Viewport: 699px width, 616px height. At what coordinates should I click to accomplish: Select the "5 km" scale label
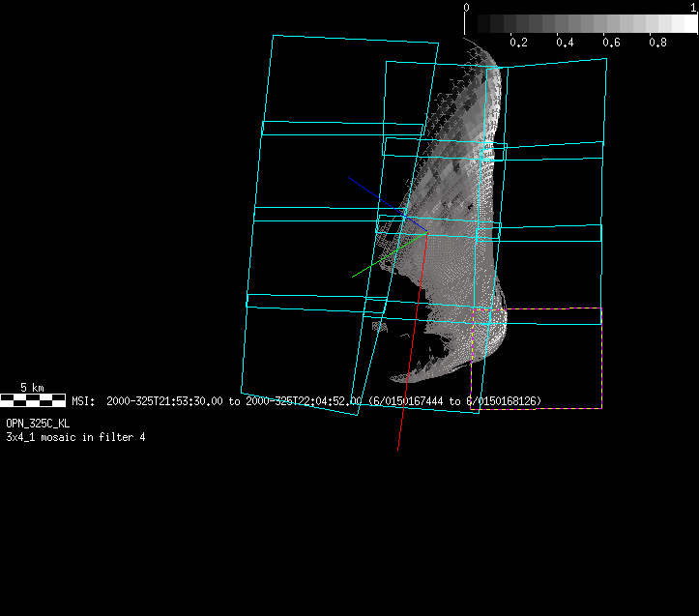click(32, 388)
